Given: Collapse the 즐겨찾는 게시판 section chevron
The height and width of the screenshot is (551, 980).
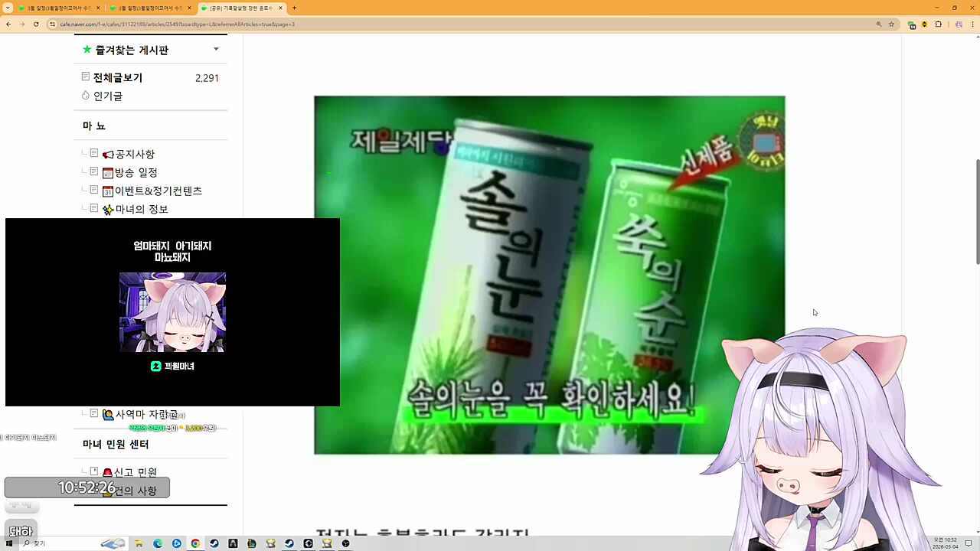Looking at the screenshot, I should tap(216, 49).
